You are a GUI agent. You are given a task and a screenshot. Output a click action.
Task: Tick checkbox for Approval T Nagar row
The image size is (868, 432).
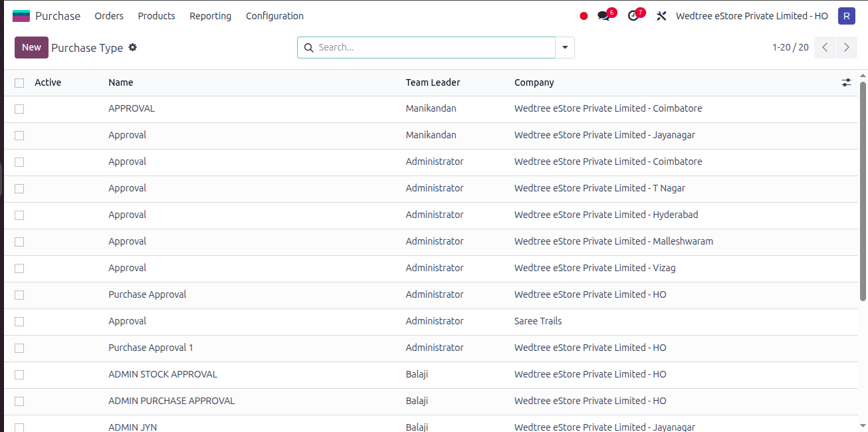[19, 188]
